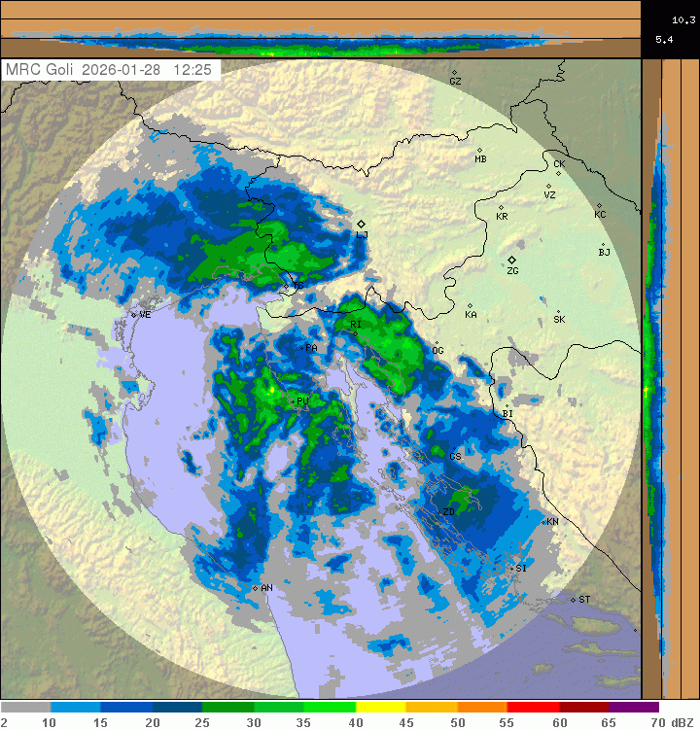Select the PU station marker
The height and width of the screenshot is (730, 700).
pos(294,400)
